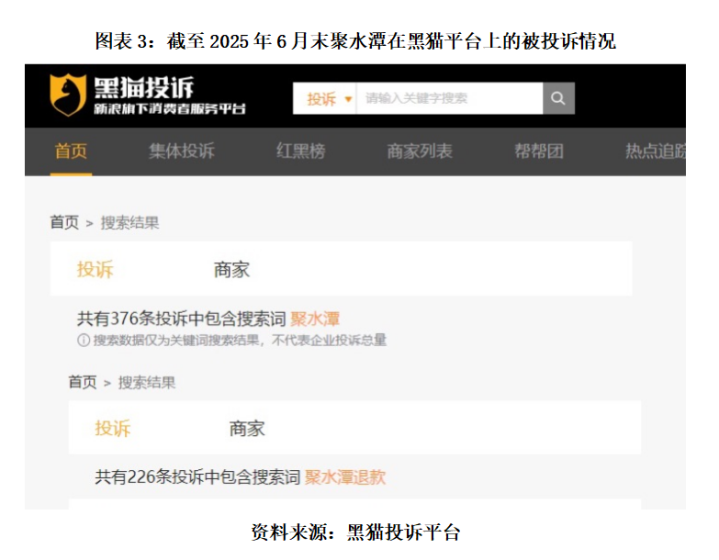
Task: Click the orange 聚水潭 search keyword
Action: click(315, 319)
